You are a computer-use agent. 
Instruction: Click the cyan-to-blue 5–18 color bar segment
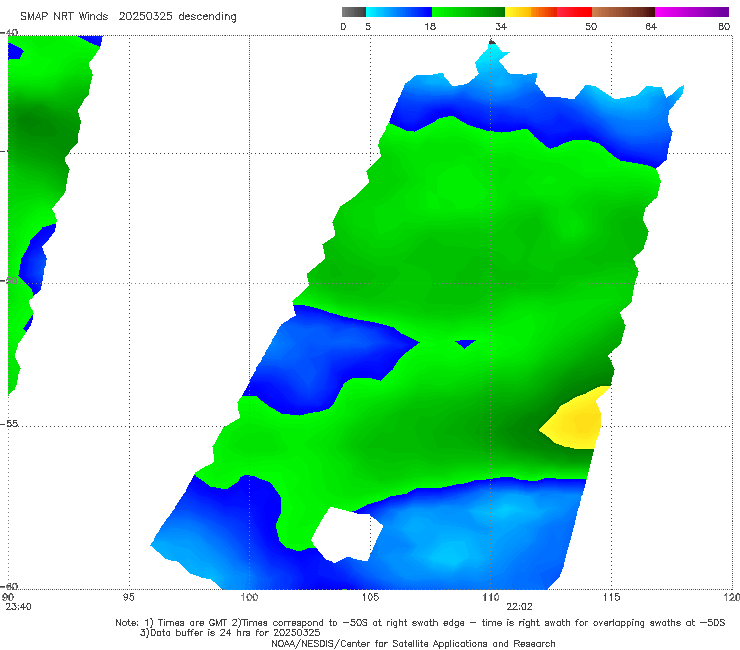tap(399, 12)
